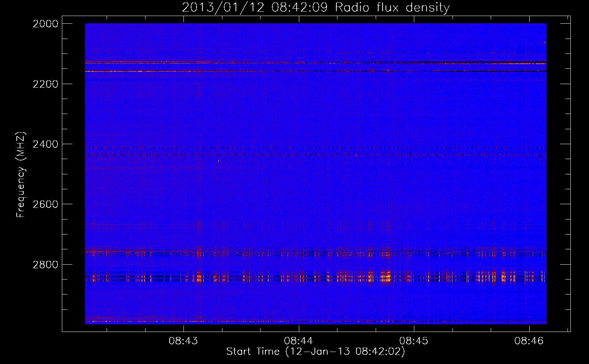Select the 2600 frequency axis label
Image resolution: width=589 pixels, height=364 pixels.
pyautogui.click(x=46, y=204)
